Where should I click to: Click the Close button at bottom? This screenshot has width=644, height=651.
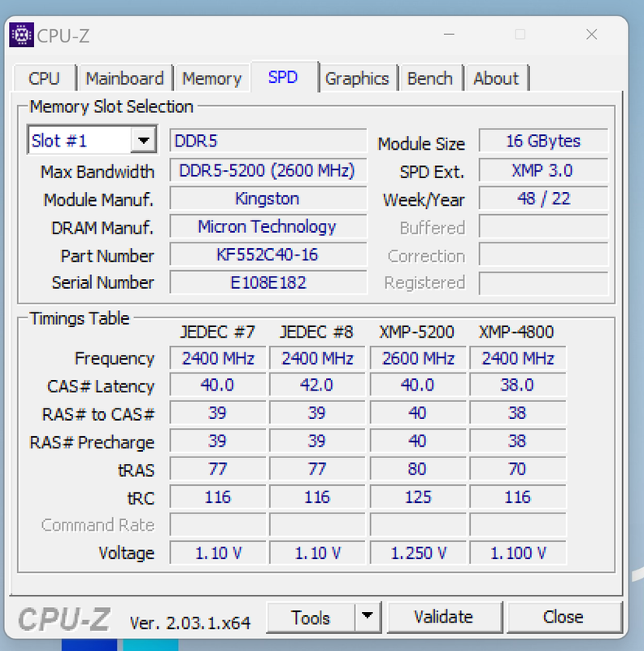(x=563, y=617)
